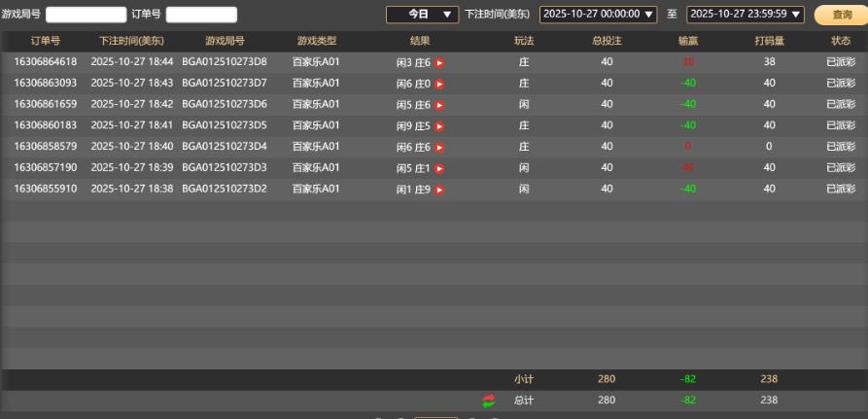Open the start time 00:00:00 date picker

pyautogui.click(x=598, y=15)
